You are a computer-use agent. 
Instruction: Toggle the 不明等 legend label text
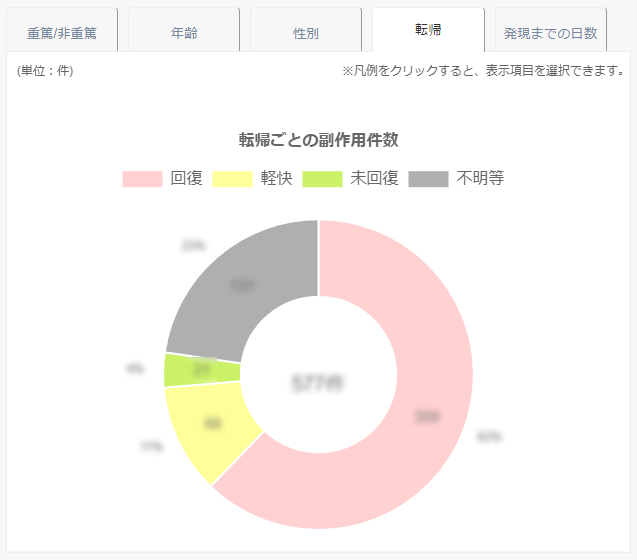click(481, 179)
